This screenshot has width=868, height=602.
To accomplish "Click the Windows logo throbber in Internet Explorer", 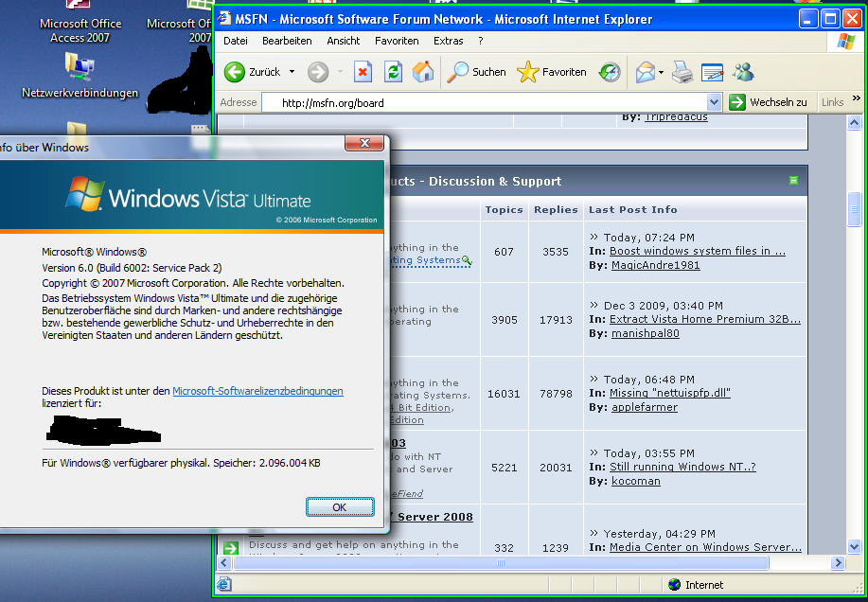I will point(846,42).
